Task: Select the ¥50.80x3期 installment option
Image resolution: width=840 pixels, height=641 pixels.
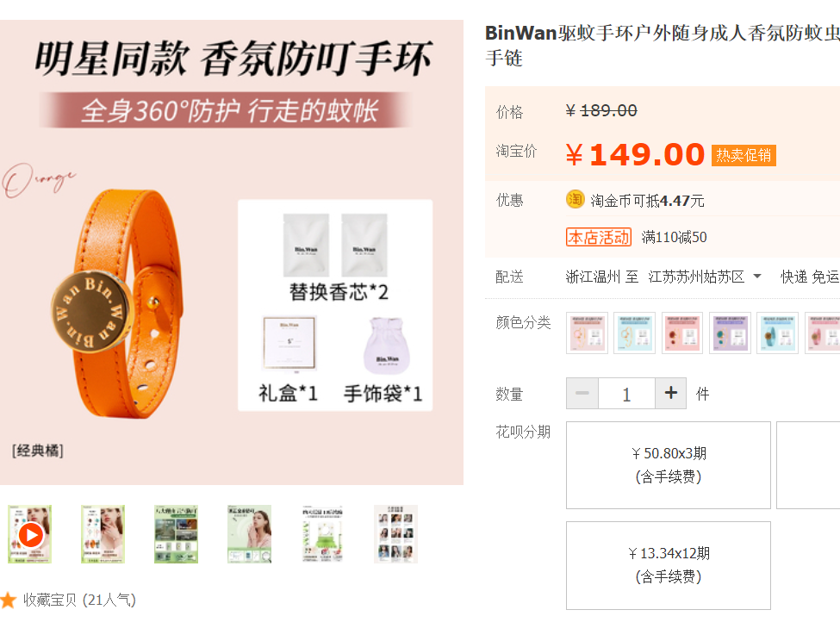Action: coord(668,465)
